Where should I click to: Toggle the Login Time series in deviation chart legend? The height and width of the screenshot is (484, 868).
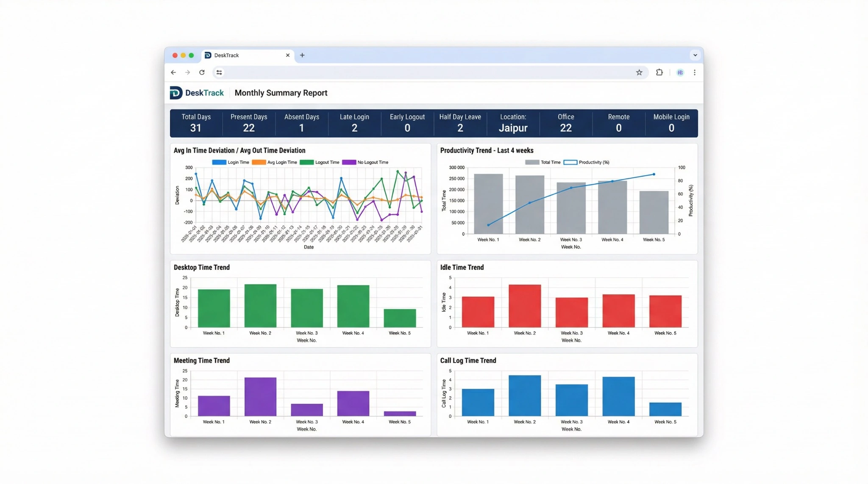coord(231,162)
